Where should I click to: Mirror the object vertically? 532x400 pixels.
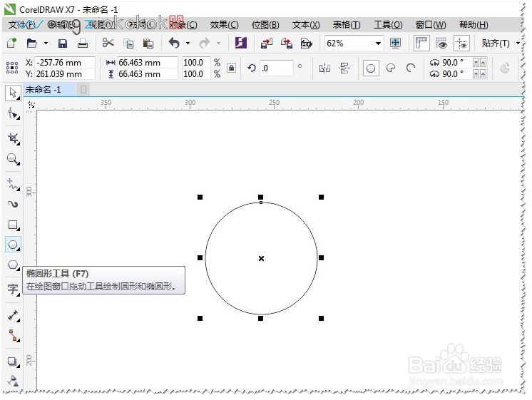click(344, 68)
